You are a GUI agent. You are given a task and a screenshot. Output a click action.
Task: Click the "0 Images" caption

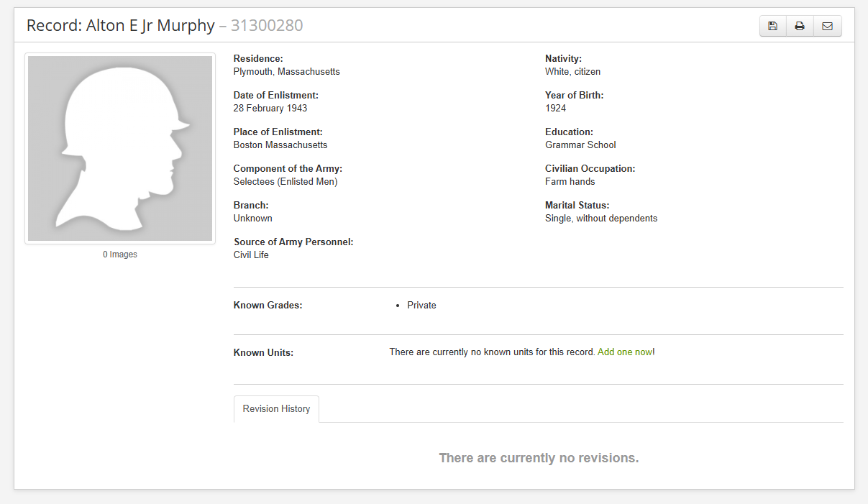(120, 255)
